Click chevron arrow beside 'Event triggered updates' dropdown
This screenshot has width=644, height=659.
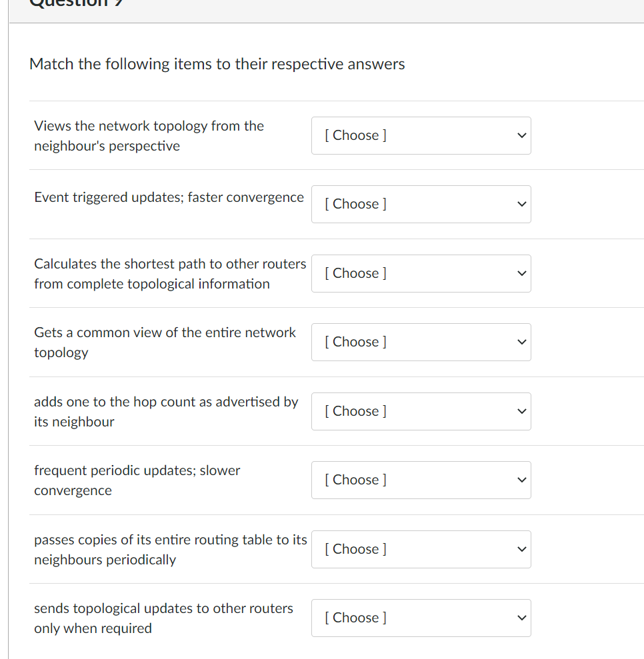tap(521, 204)
